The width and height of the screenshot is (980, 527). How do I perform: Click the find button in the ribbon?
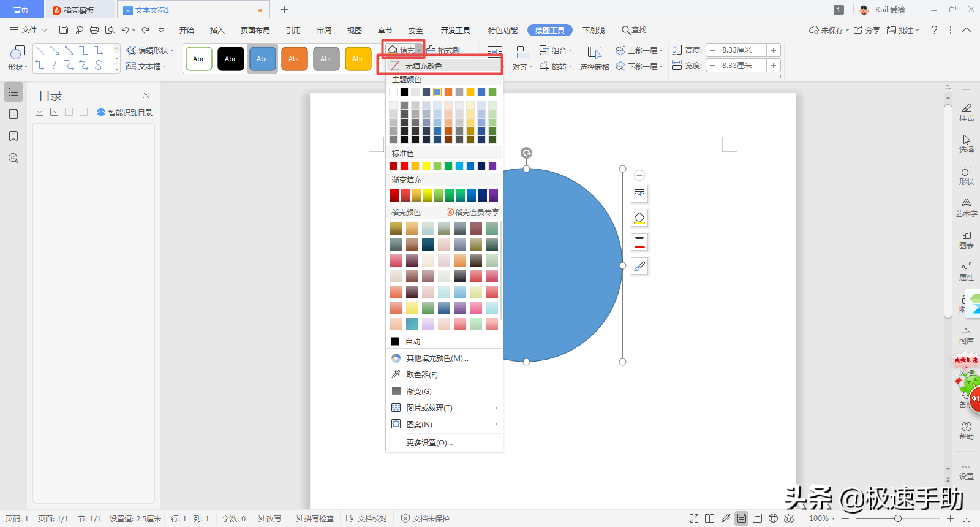[634, 30]
